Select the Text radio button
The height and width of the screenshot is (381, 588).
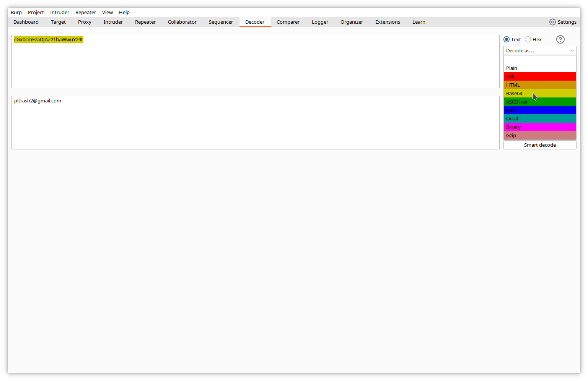point(507,39)
